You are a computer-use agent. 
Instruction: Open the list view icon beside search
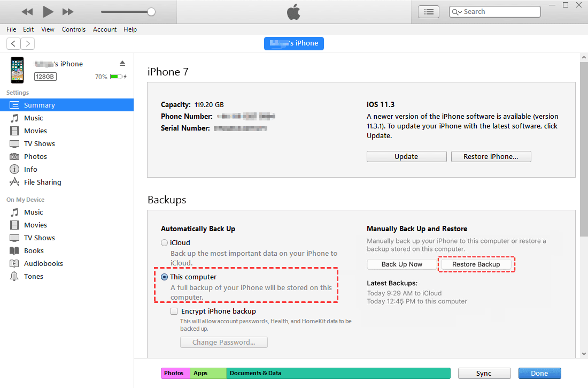428,12
